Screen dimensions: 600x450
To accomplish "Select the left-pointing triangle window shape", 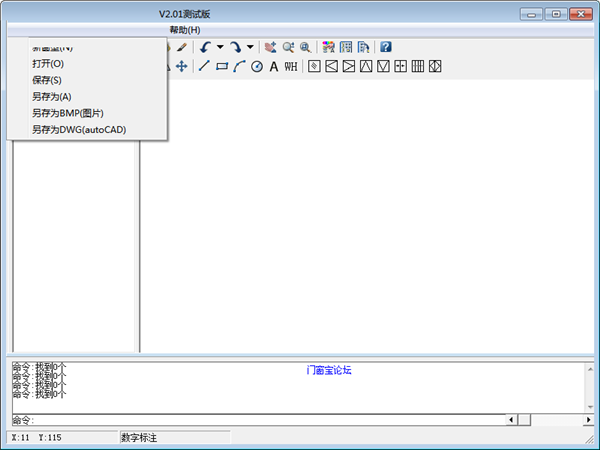I will point(331,66).
